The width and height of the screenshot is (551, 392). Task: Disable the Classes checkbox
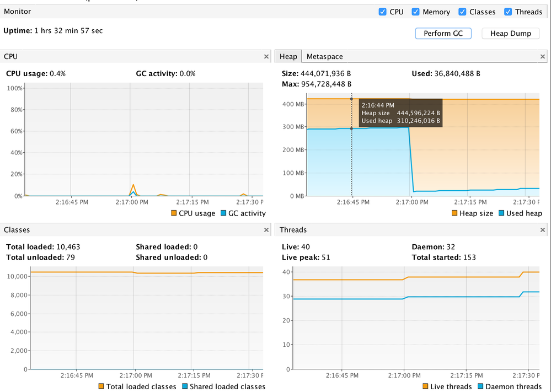(x=462, y=12)
